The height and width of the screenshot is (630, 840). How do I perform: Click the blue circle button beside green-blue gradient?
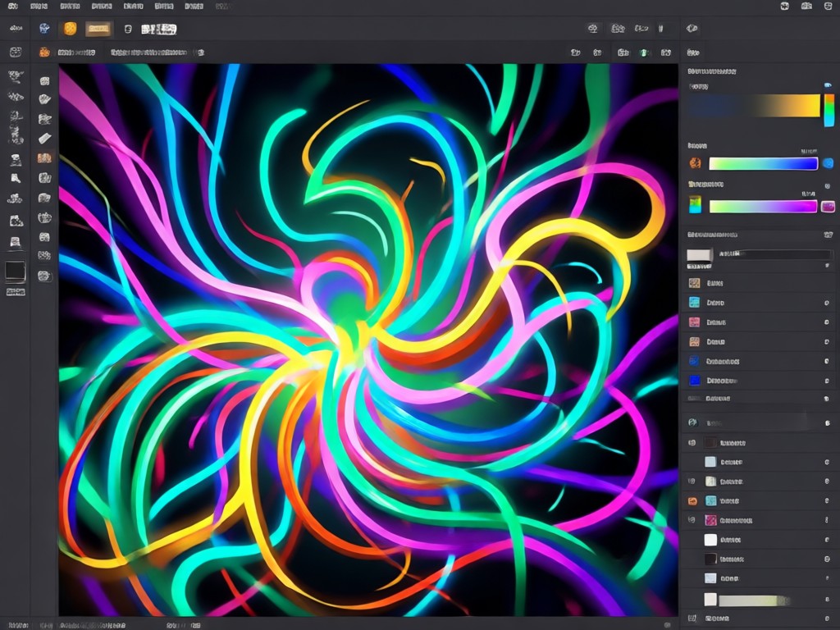tap(829, 163)
